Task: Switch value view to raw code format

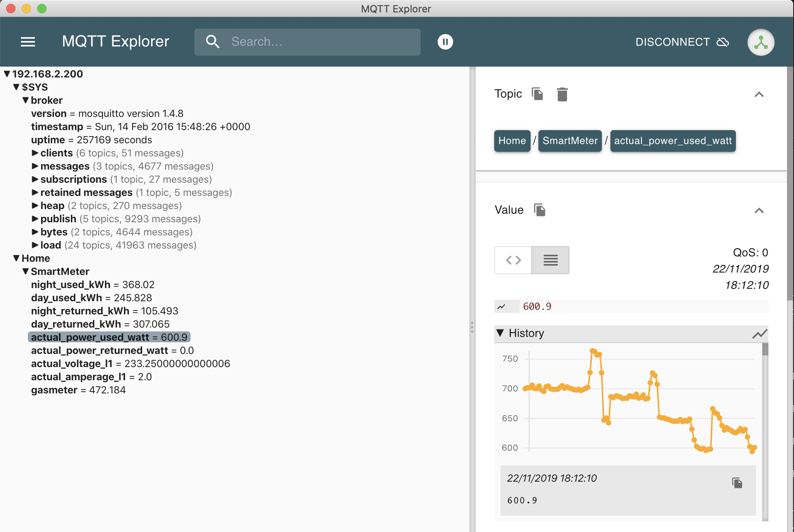Action: tap(513, 260)
